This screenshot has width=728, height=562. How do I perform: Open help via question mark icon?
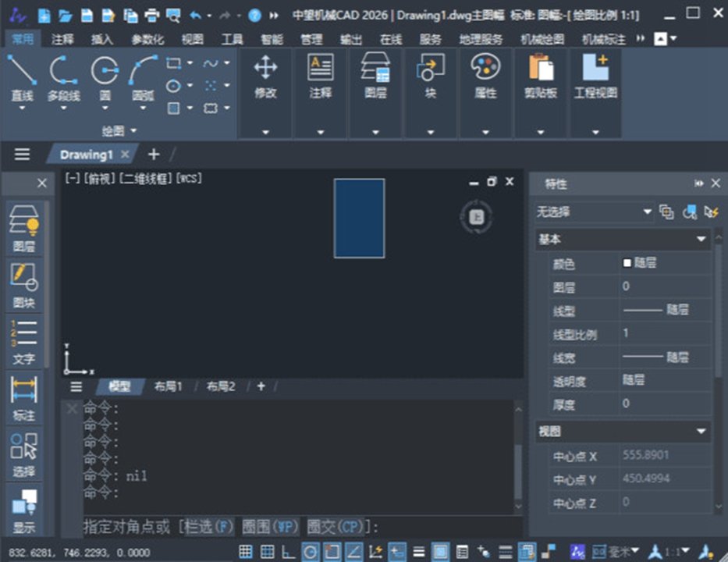point(254,16)
